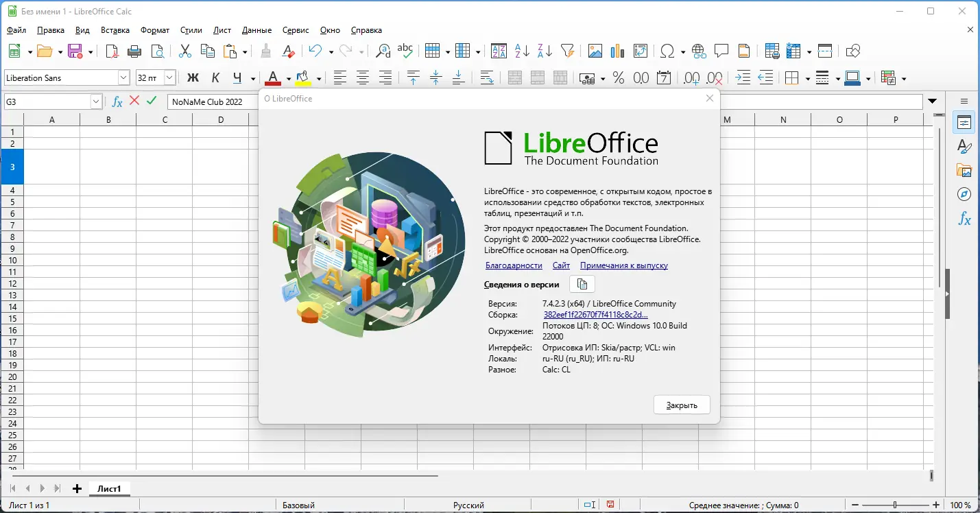This screenshot has height=513, width=980.
Task: Accept the formula bar entry with green check
Action: (x=152, y=101)
